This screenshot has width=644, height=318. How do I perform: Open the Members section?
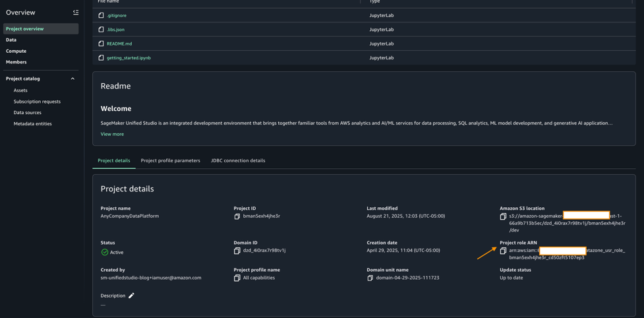click(x=16, y=62)
